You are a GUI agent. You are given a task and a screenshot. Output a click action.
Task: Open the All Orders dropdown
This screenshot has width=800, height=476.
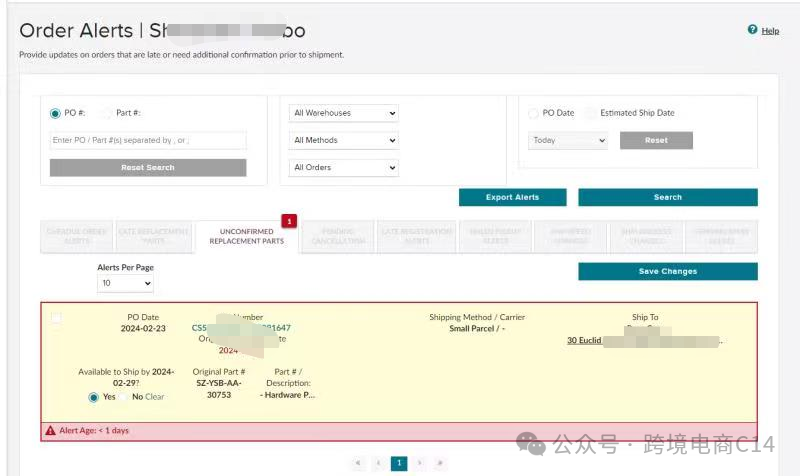click(344, 167)
